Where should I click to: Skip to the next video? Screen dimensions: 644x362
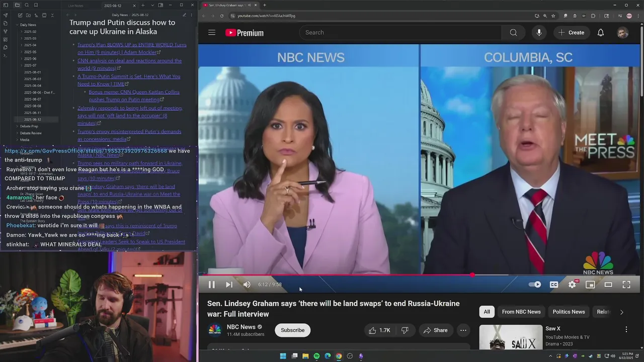click(229, 285)
